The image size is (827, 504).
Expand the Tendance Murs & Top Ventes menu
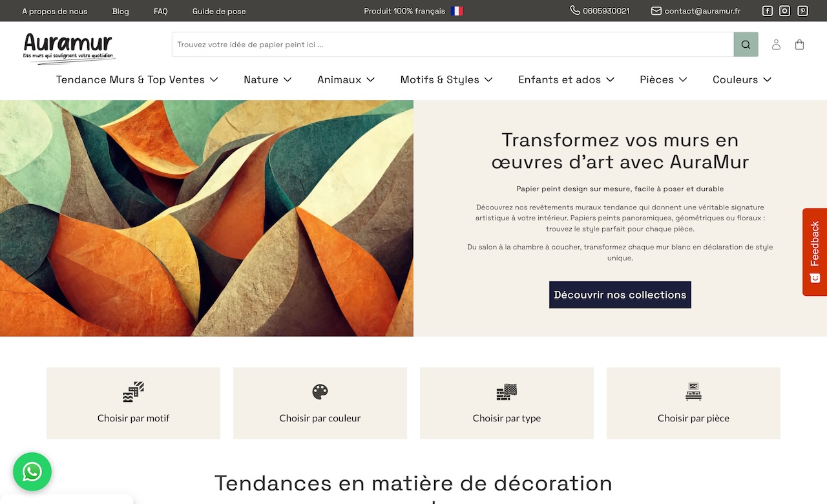pos(137,79)
